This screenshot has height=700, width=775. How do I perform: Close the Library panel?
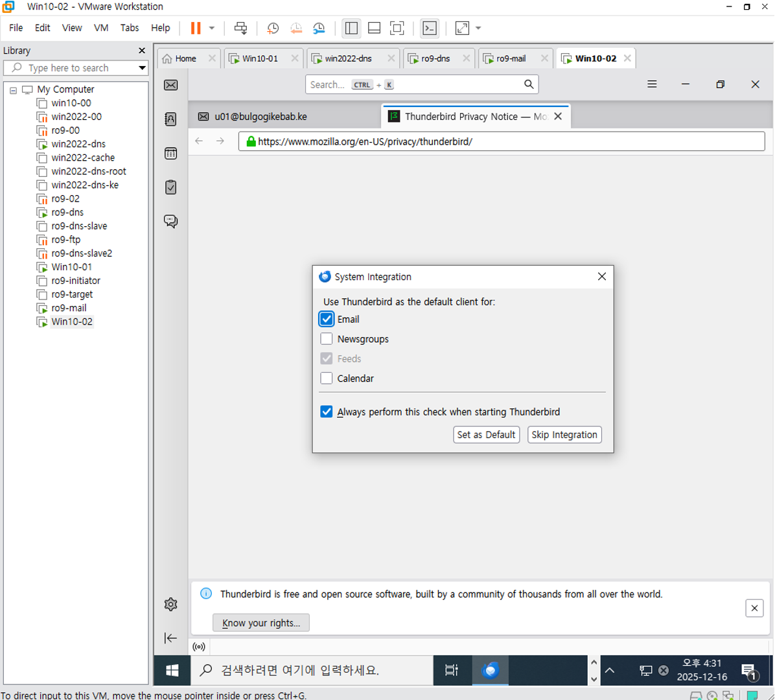coord(142,51)
